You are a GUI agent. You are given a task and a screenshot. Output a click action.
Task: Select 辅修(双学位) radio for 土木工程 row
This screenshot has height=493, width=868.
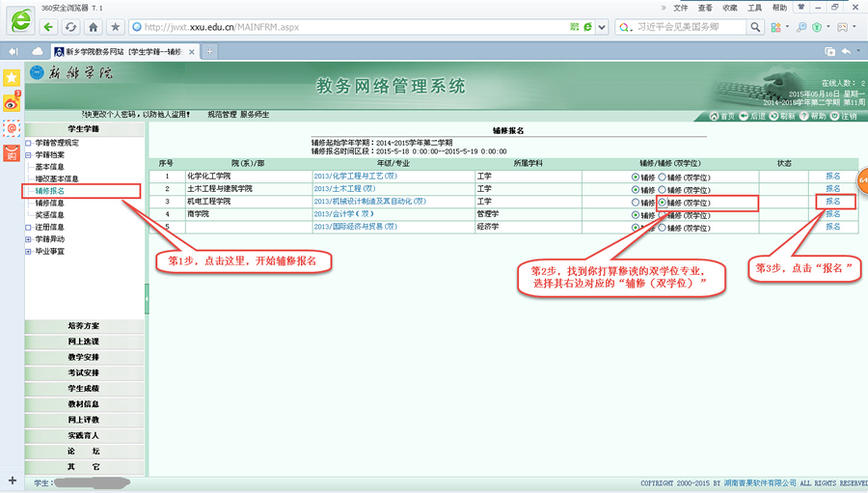[x=662, y=190]
